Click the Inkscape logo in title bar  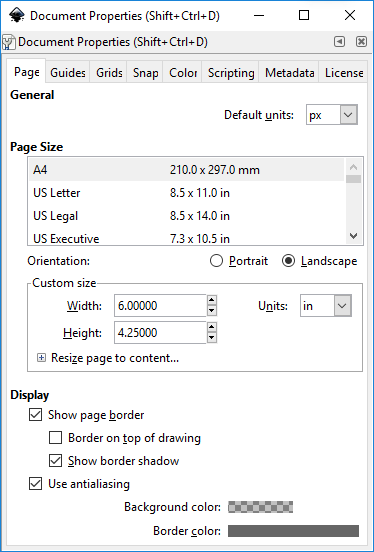coord(17,15)
